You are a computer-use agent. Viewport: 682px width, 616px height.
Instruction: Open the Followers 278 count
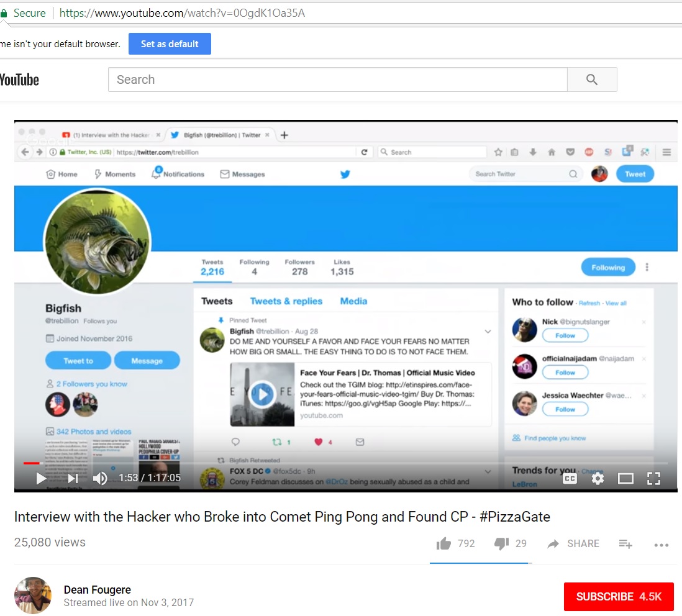tap(299, 268)
